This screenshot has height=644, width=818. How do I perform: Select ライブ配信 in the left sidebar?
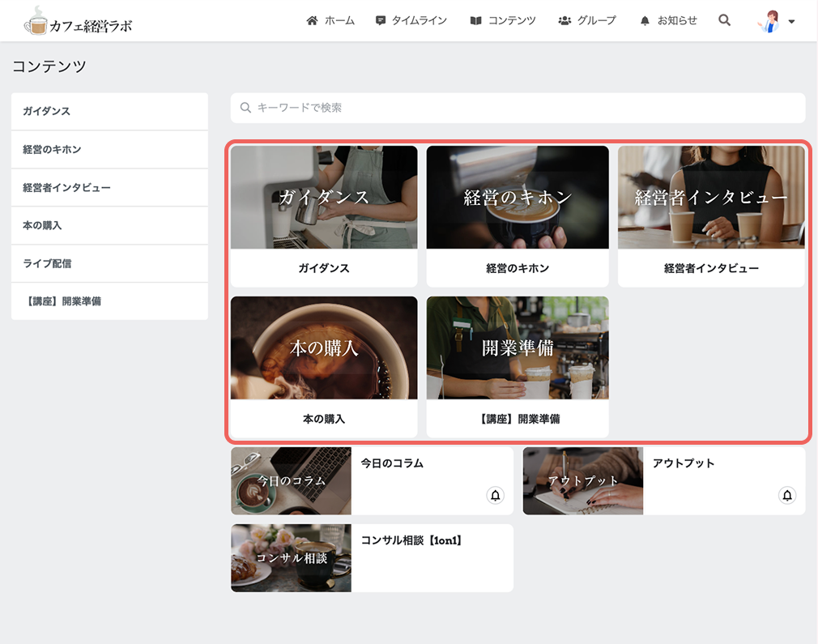(x=109, y=263)
